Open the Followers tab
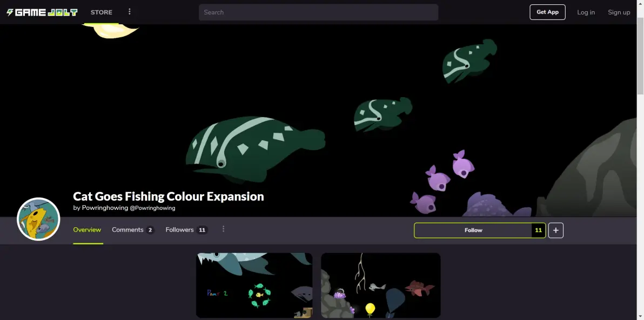The height and width of the screenshot is (320, 644). point(186,230)
